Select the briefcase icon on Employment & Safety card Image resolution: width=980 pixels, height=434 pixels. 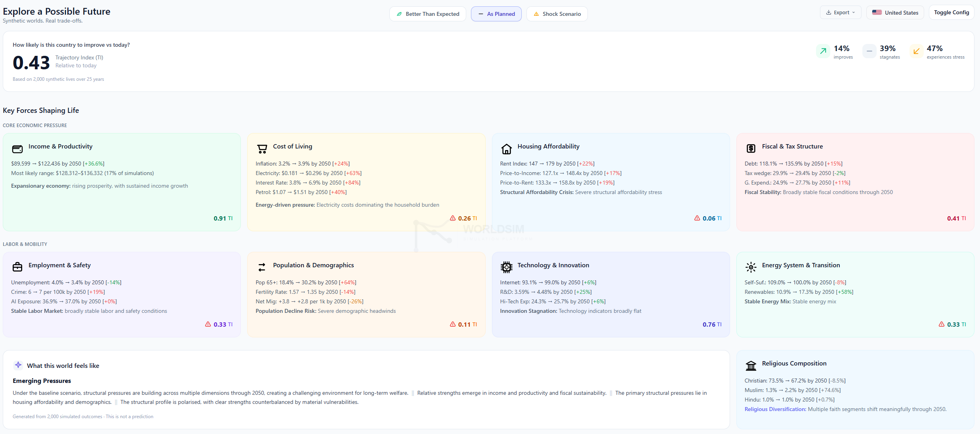click(x=17, y=267)
